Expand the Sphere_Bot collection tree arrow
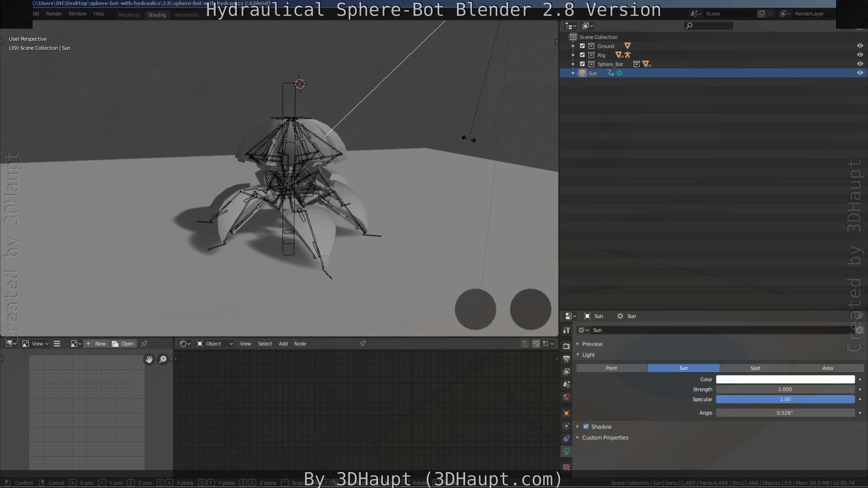 pos(573,64)
